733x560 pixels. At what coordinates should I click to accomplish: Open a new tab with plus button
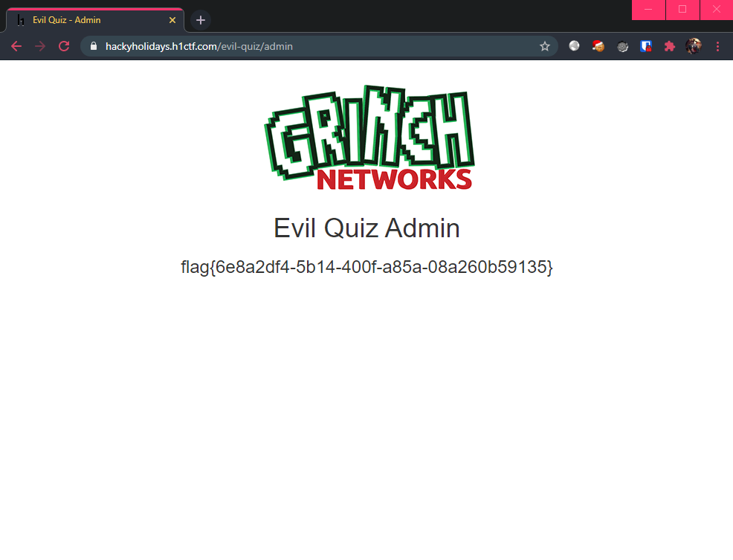click(x=201, y=20)
